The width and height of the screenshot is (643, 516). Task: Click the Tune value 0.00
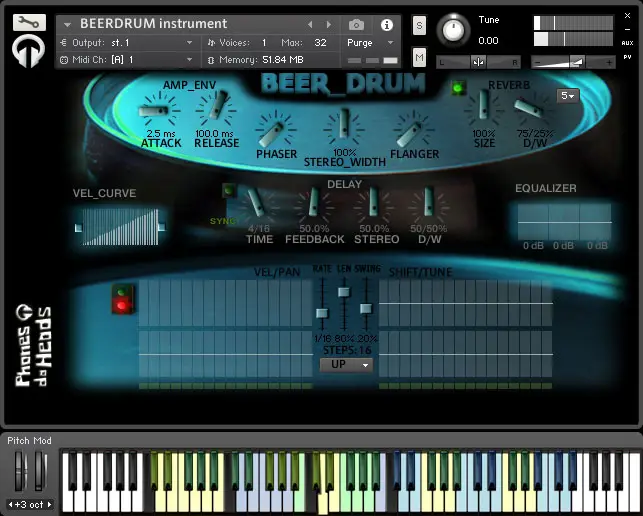pos(488,41)
